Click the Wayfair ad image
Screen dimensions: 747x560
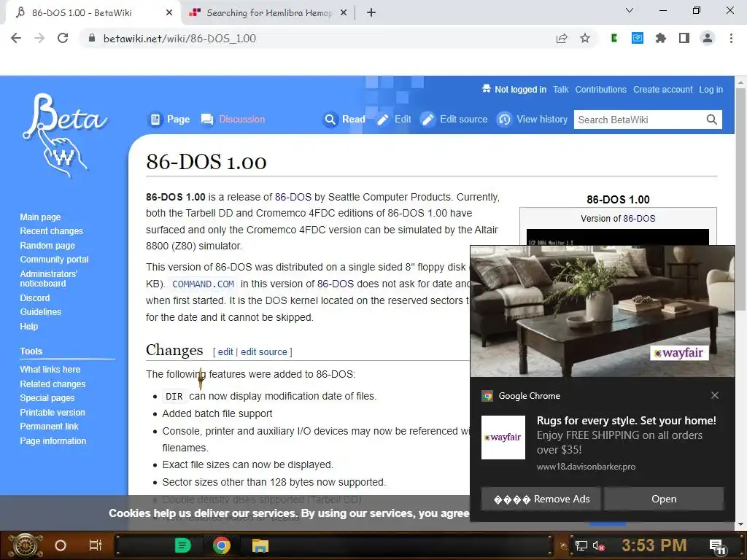click(x=602, y=311)
